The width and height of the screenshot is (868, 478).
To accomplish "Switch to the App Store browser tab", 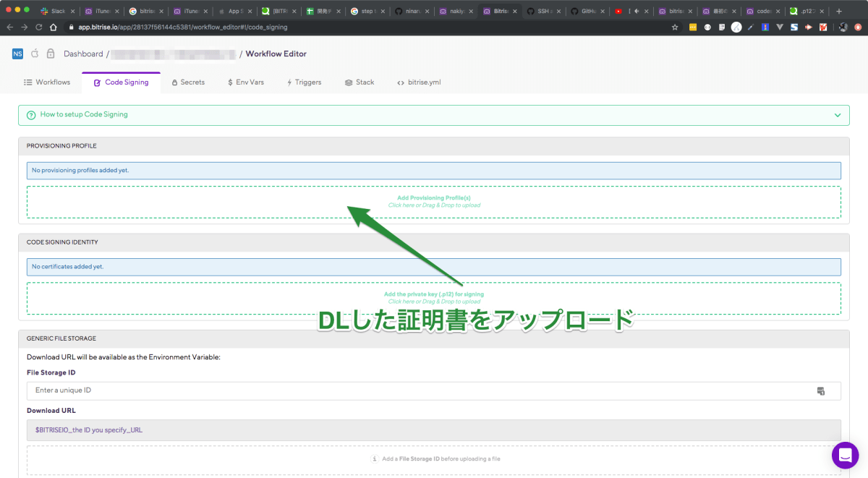I will click(x=236, y=12).
